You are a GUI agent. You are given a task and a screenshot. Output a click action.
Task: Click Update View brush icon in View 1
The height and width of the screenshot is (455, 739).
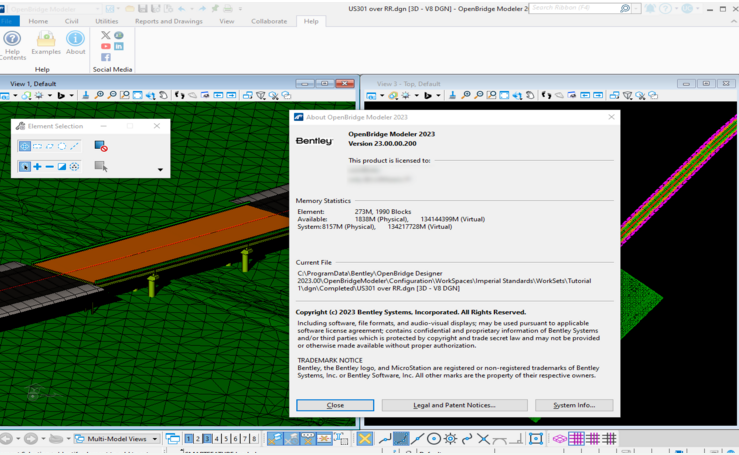click(86, 95)
